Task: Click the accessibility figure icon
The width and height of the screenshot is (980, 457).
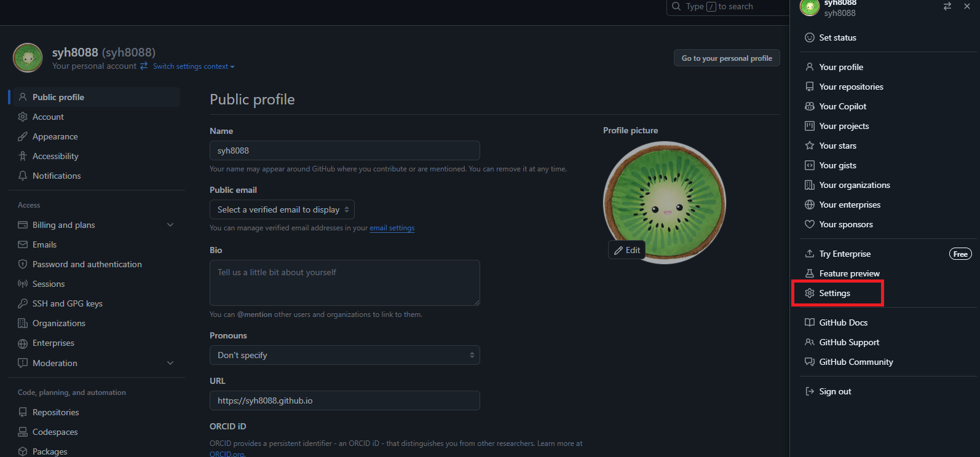Action: (23, 156)
